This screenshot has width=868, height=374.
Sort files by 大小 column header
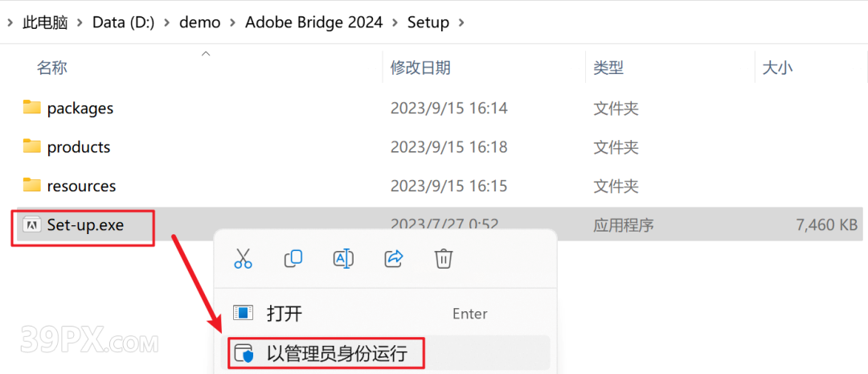click(x=778, y=68)
